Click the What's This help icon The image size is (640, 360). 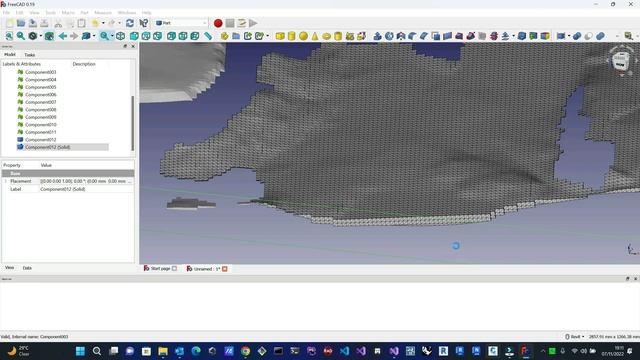click(144, 23)
